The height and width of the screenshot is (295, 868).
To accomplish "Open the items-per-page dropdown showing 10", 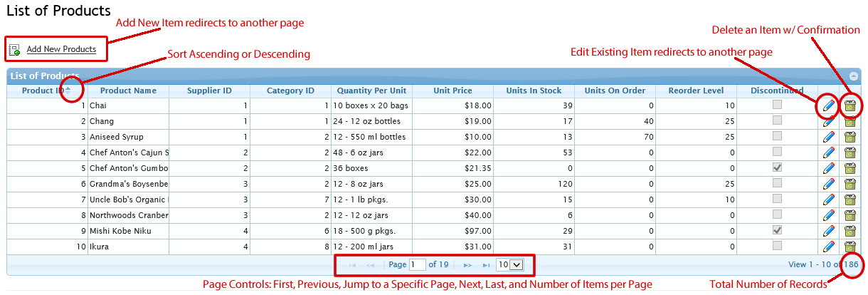I will 509,264.
